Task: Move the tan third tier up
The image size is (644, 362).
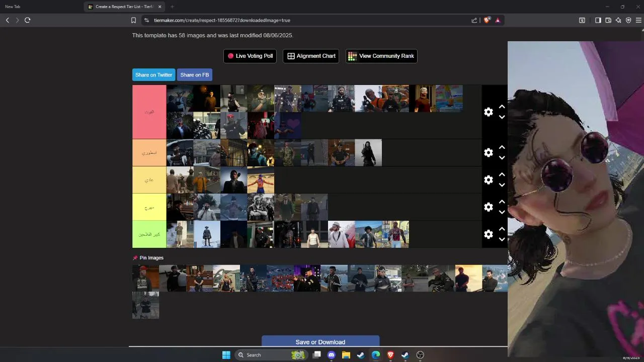Action: [x=502, y=174]
